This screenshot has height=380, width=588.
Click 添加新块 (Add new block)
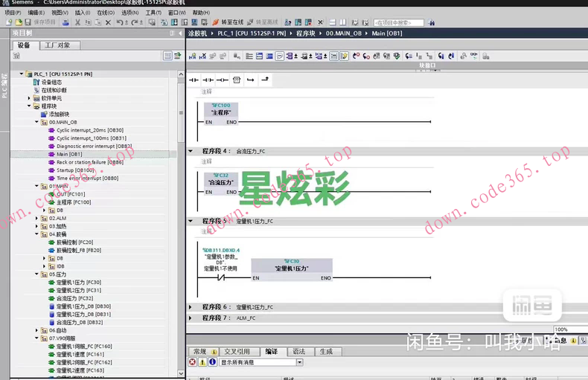pos(59,115)
